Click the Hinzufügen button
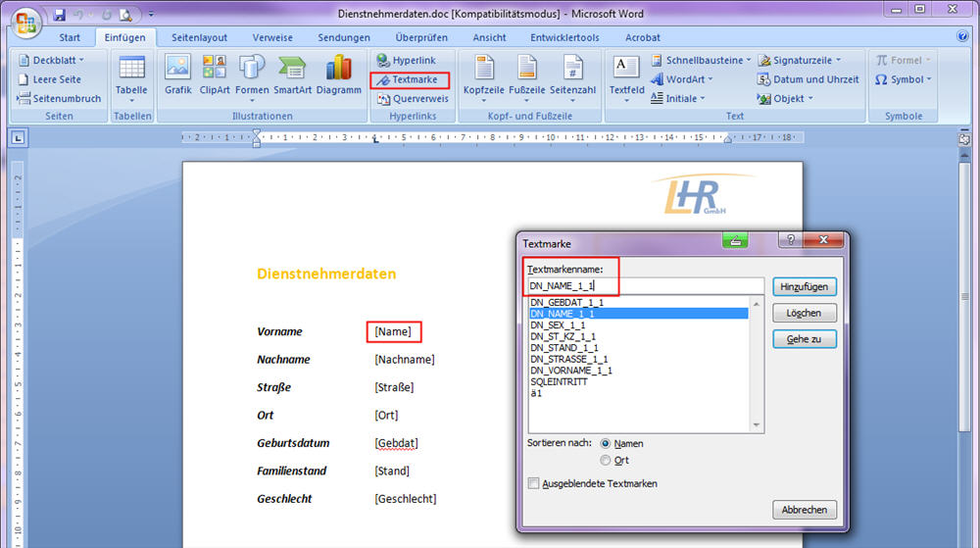This screenshot has height=548, width=980. (x=804, y=287)
